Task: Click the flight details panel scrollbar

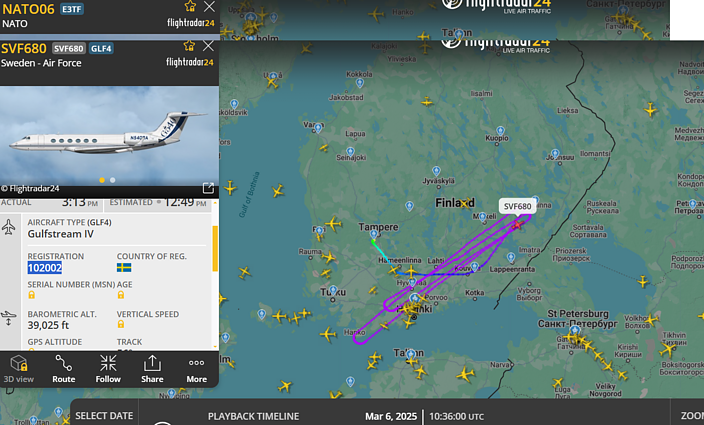Action: pos(215,248)
